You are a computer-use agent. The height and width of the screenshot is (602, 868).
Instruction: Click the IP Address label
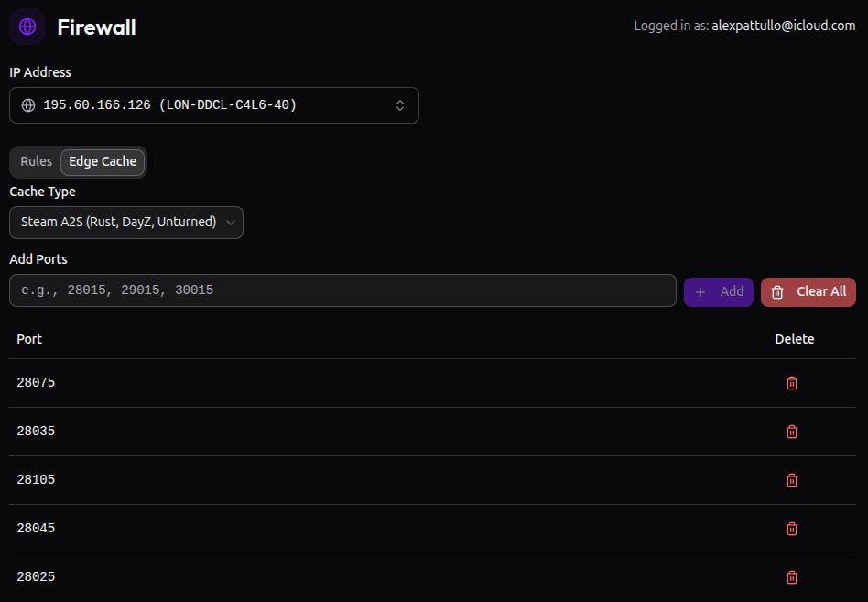pyautogui.click(x=40, y=72)
